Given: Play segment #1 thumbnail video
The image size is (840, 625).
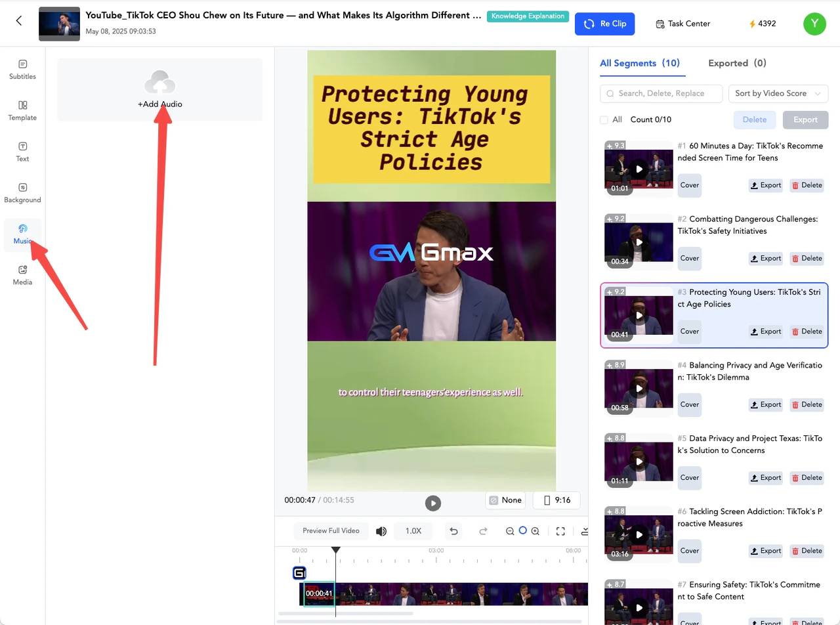Looking at the screenshot, I should point(639,169).
